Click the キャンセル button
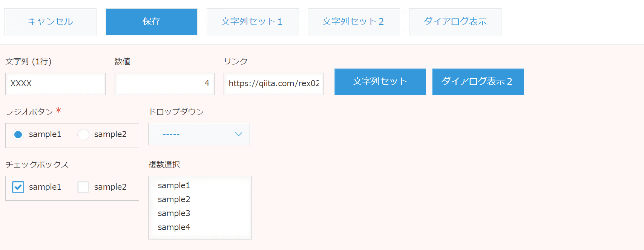This screenshot has height=250, width=644. [50, 22]
